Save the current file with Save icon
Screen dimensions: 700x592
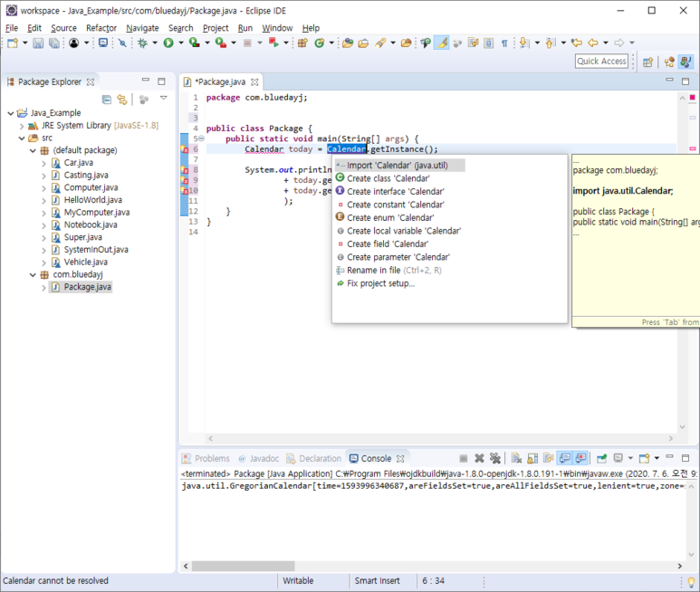[x=38, y=43]
